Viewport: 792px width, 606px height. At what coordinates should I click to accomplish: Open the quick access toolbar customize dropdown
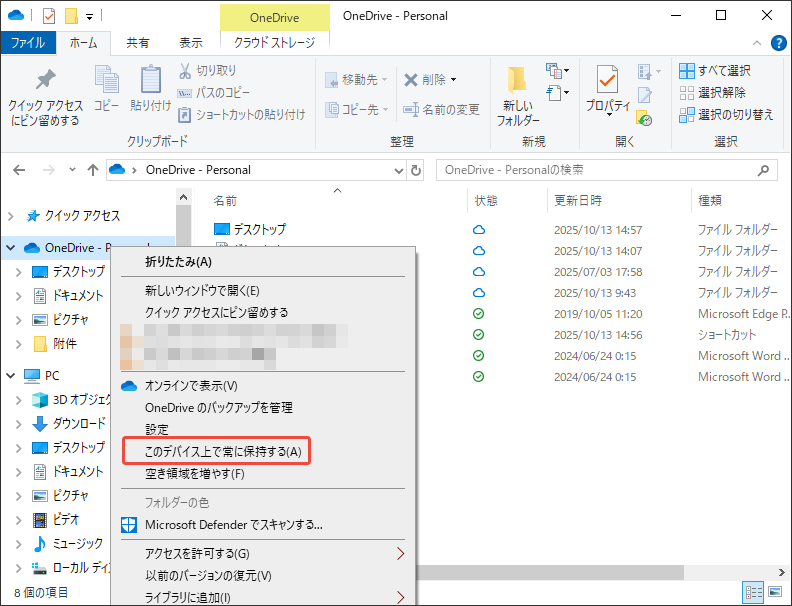point(89,17)
